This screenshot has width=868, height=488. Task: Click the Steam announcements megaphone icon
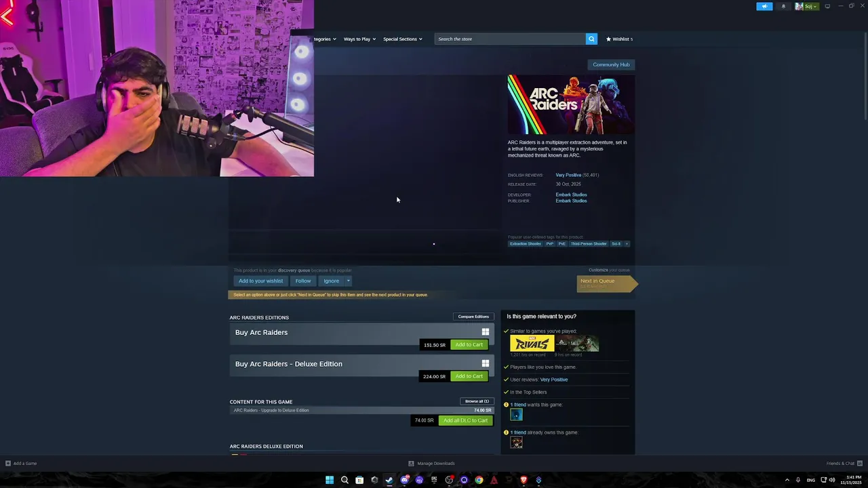pos(764,6)
